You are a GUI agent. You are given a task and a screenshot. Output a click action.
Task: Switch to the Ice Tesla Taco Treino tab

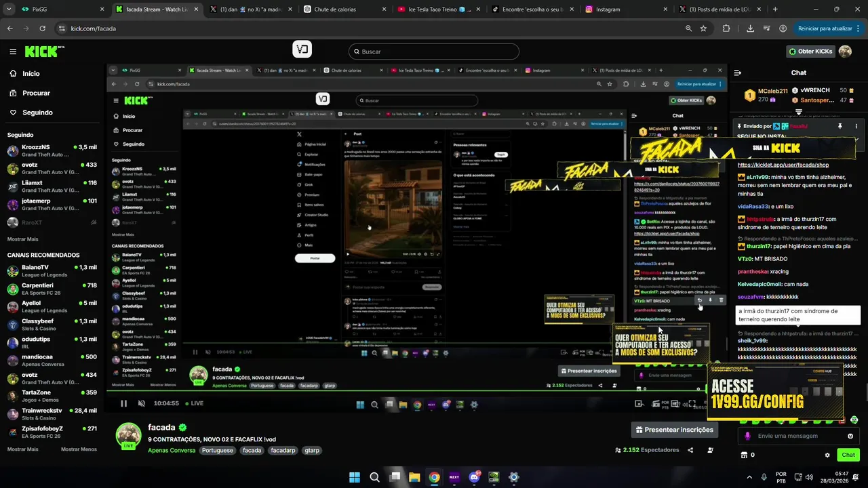[x=438, y=9]
